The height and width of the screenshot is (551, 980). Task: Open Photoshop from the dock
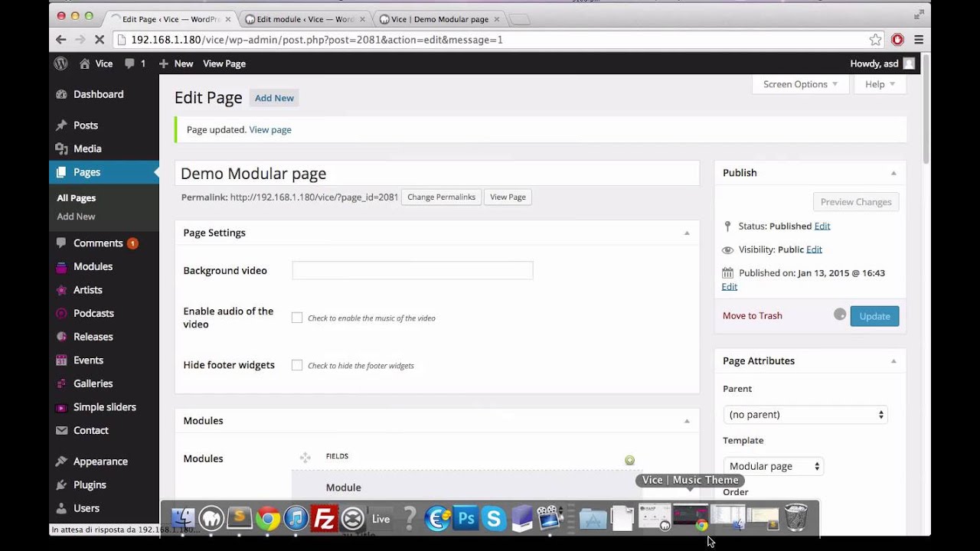pos(465,519)
